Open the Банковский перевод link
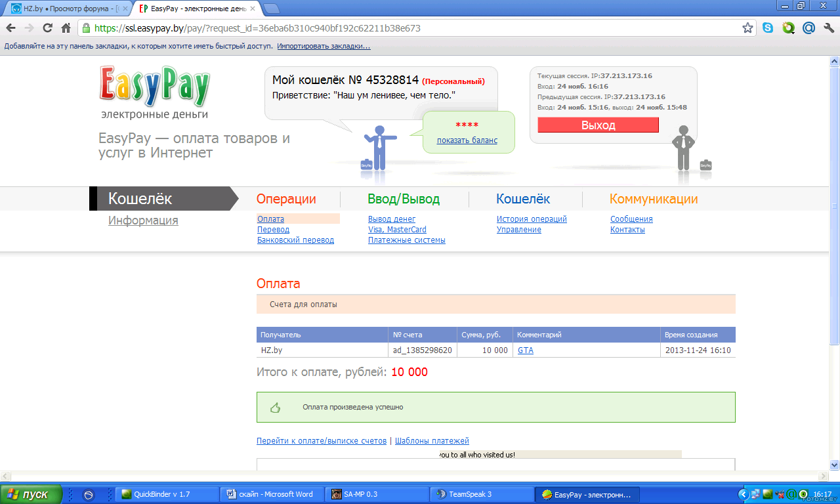 pos(295,240)
